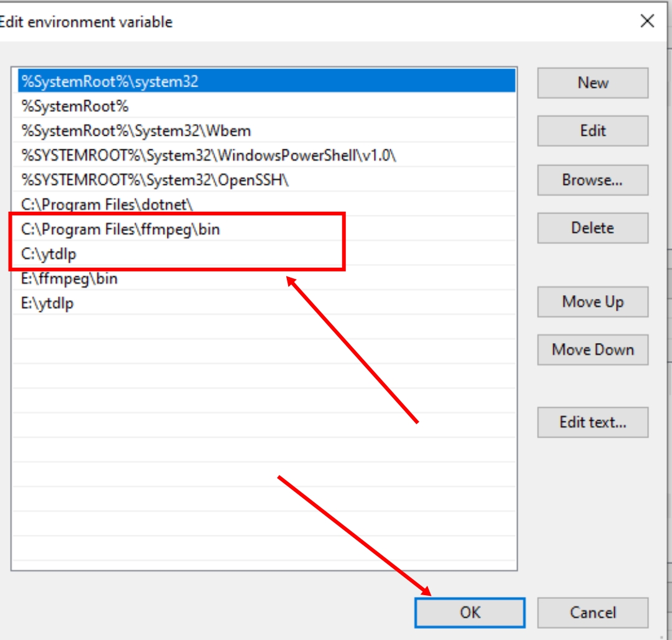Select the C:\Program Files\ffmpeg\bin entry
This screenshot has width=672, height=640.
[x=121, y=229]
